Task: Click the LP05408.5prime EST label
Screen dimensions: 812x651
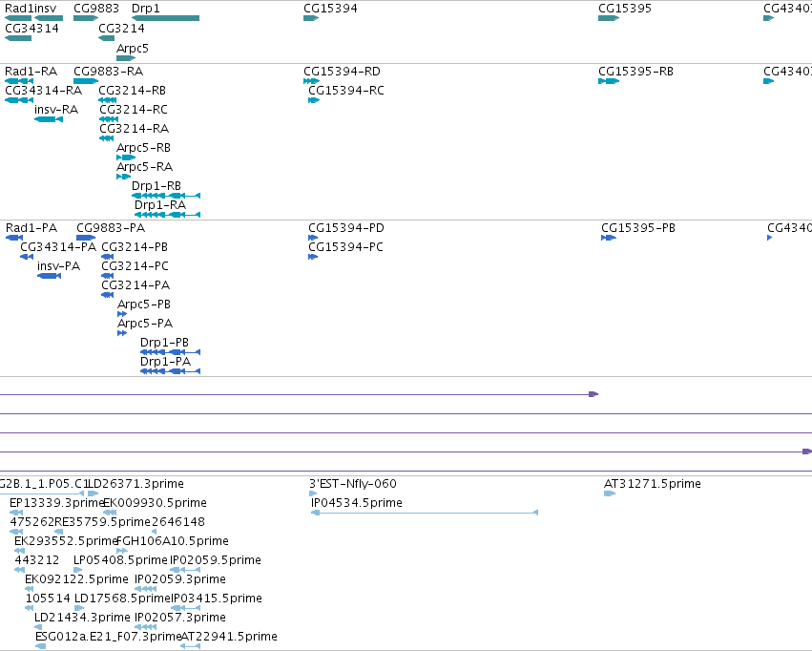Action: pos(120,560)
